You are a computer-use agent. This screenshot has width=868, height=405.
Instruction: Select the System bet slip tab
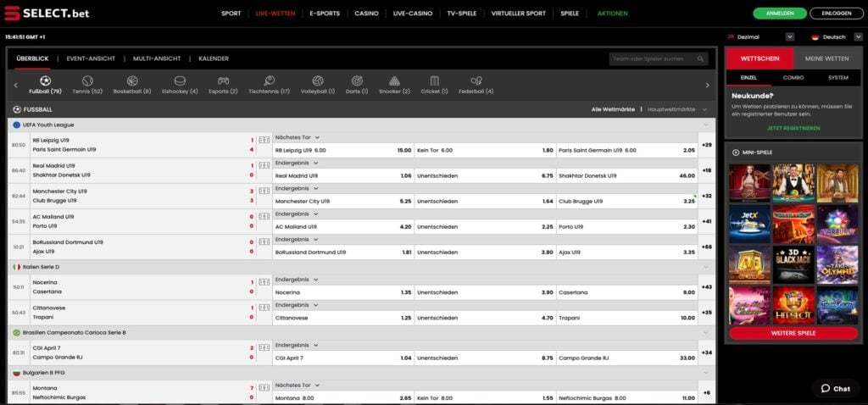point(837,78)
